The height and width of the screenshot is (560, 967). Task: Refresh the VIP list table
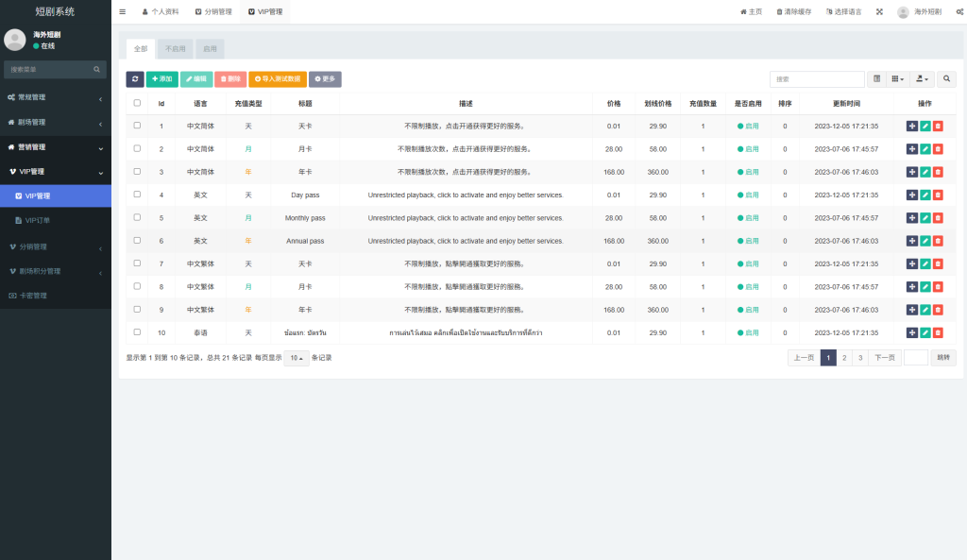(x=134, y=78)
